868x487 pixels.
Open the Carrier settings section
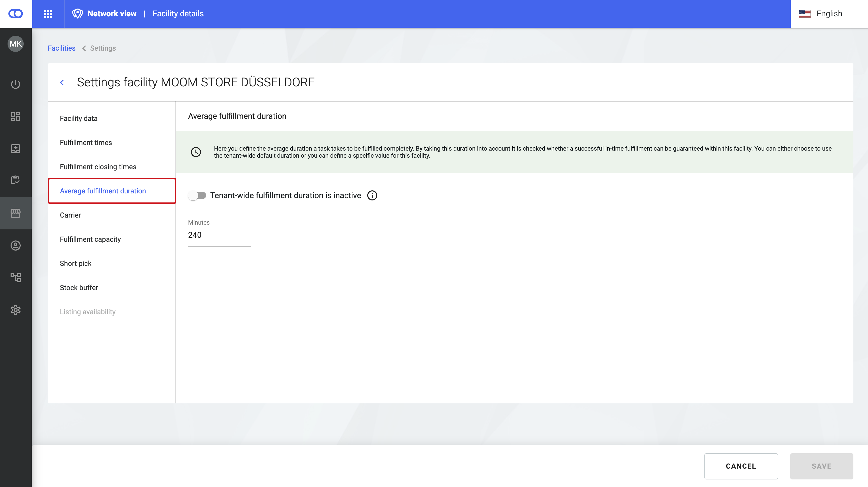click(x=70, y=215)
